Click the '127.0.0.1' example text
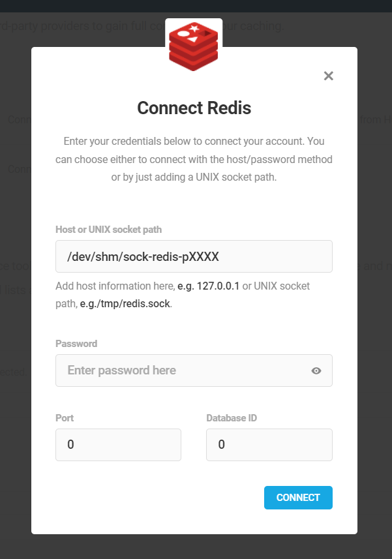Screen dimensions: 392x559 tap(218, 286)
